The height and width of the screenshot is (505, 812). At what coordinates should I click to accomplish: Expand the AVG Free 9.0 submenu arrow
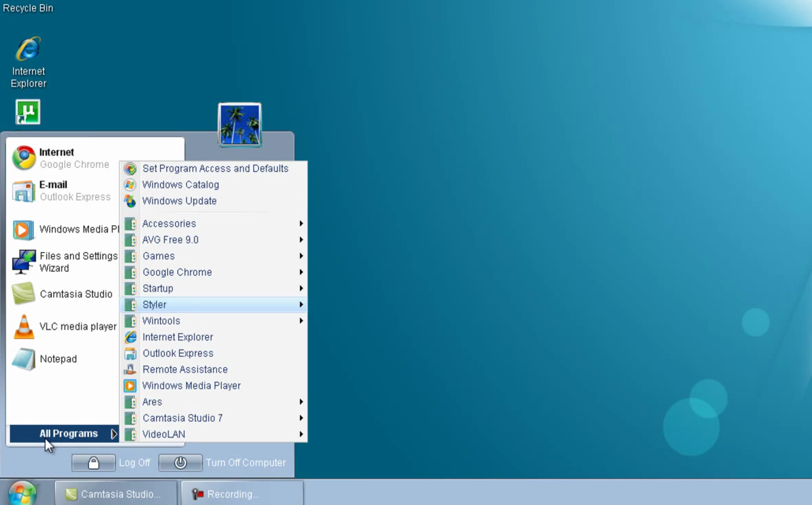(301, 240)
